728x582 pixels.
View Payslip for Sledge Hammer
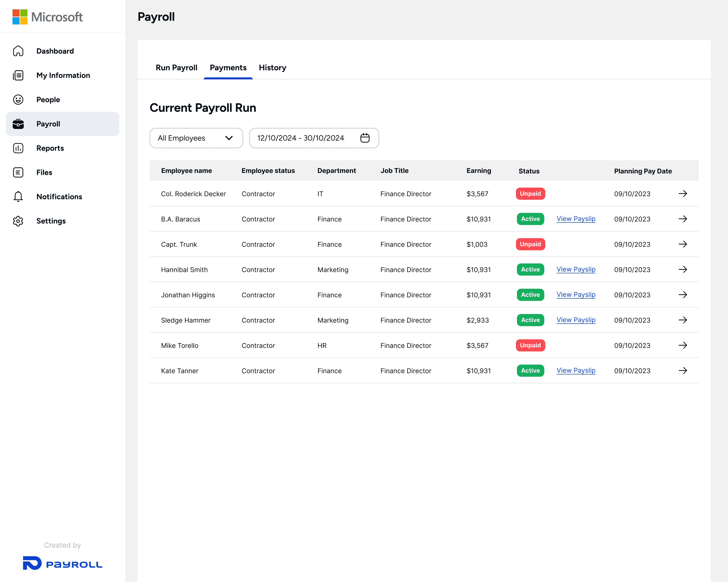(x=576, y=320)
